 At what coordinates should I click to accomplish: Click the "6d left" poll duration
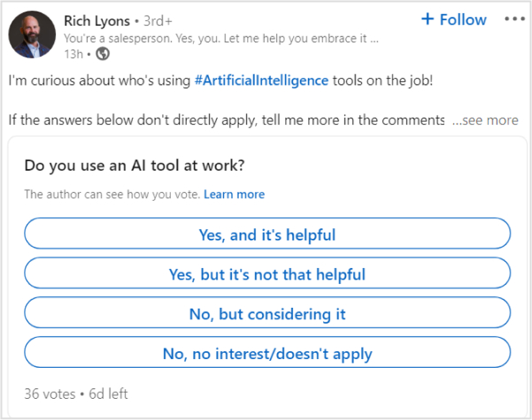[107, 393]
